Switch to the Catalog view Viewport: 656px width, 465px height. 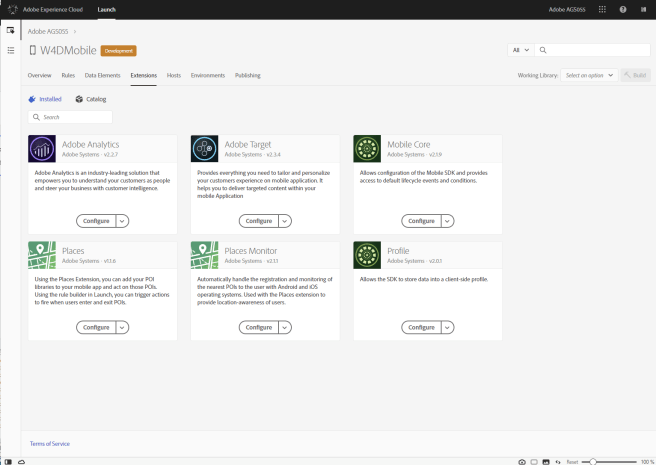coord(91,99)
